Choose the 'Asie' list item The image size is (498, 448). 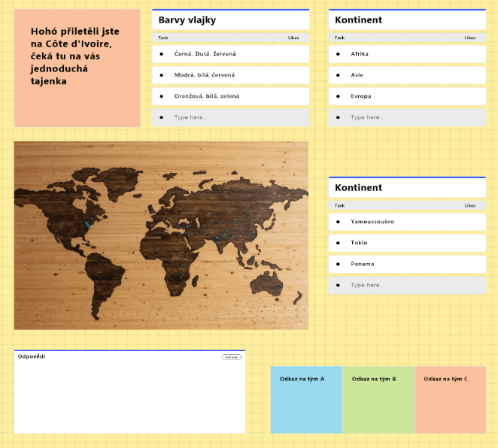(407, 75)
